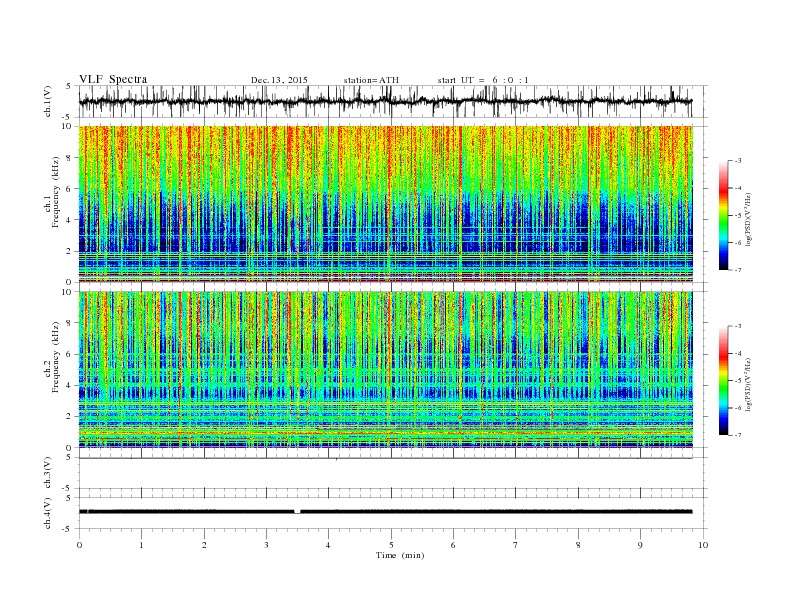Click the "8" kHz tick on ch.1 spectrogram axis
The image size is (792, 612).
pyautogui.click(x=70, y=158)
